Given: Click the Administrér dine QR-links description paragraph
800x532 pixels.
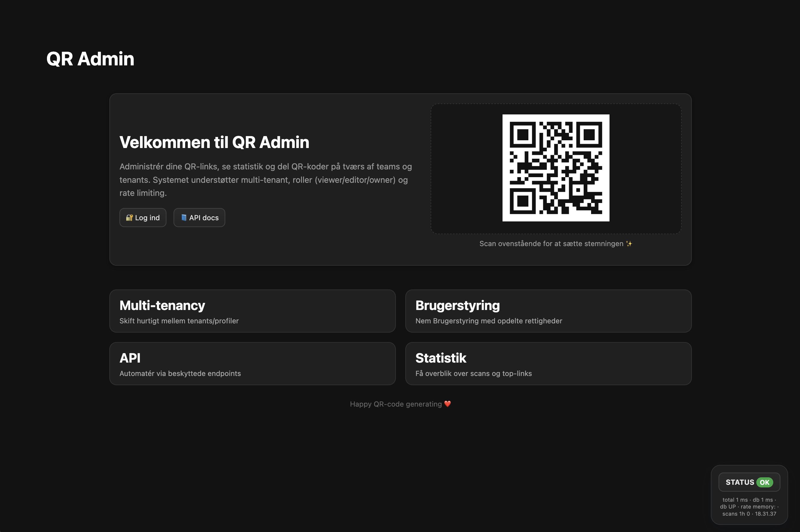Looking at the screenshot, I should point(266,180).
